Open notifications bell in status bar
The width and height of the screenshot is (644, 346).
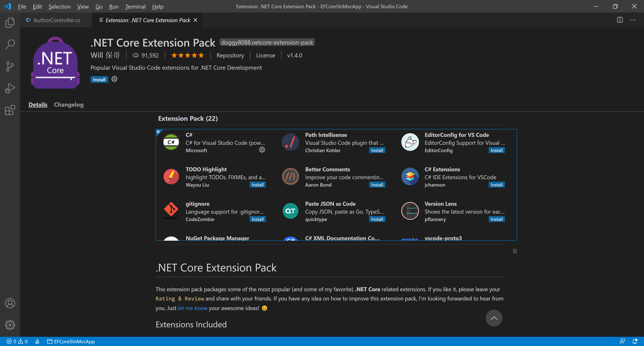pyautogui.click(x=635, y=341)
